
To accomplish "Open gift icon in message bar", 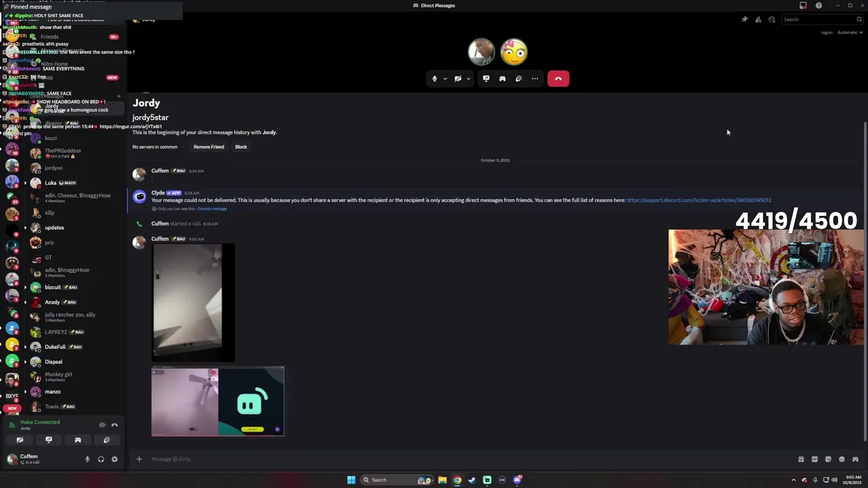I will [801, 459].
